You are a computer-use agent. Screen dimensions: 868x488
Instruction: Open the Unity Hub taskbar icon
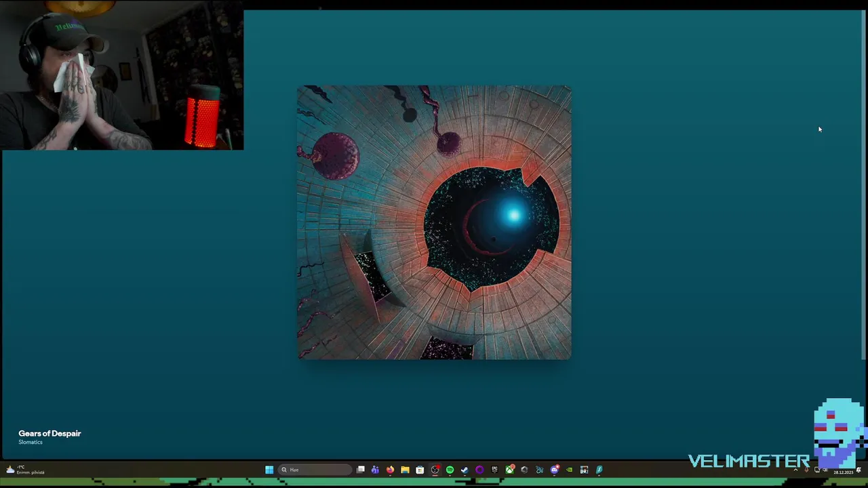tap(524, 470)
